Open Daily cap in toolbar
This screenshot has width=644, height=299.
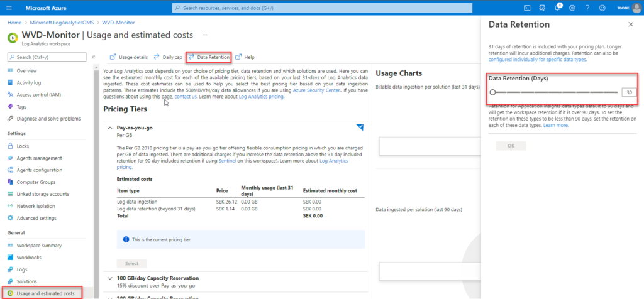(x=168, y=57)
